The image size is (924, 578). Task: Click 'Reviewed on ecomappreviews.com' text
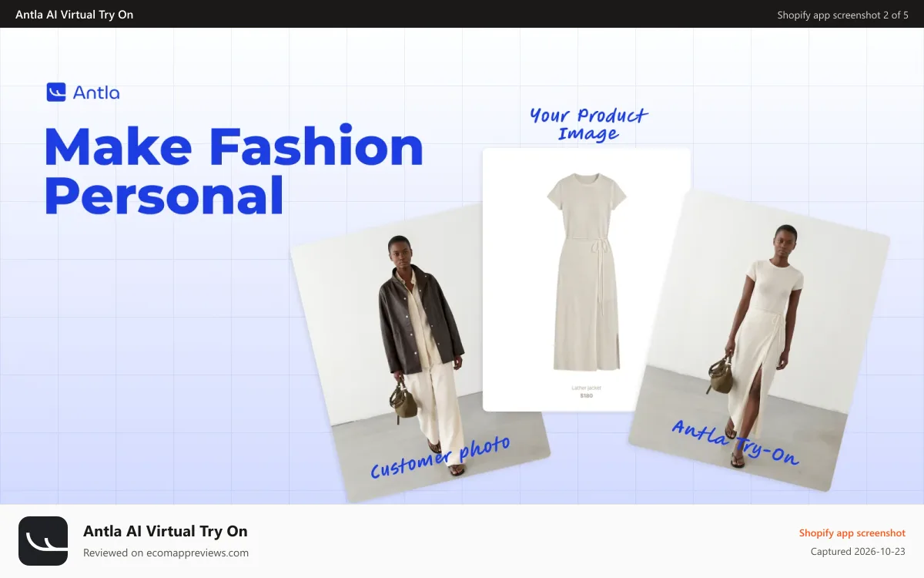[166, 553]
